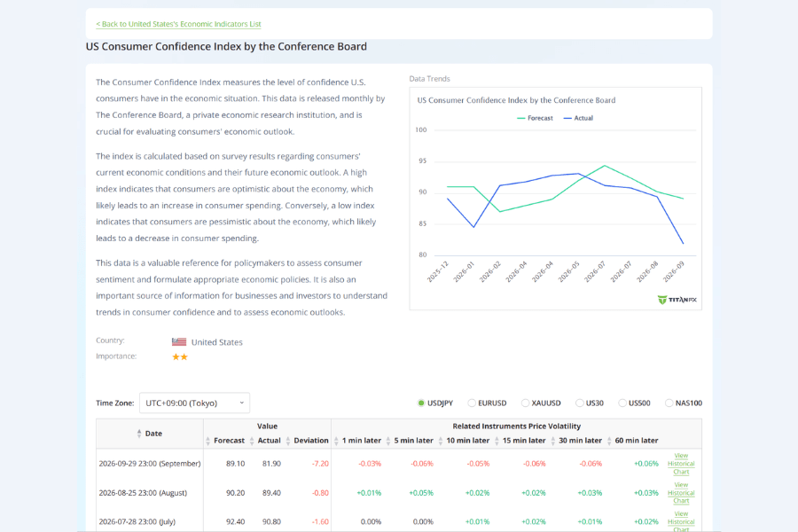Click the 2026-09-29 23:00 (September) date cell
The image size is (798, 532).
point(150,464)
